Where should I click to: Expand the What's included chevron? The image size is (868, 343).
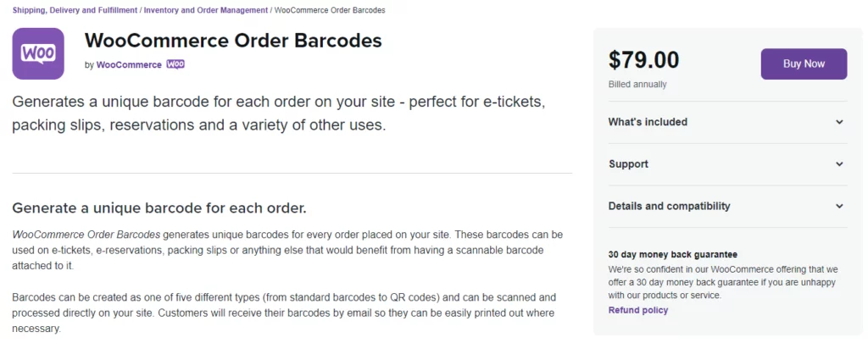(839, 122)
